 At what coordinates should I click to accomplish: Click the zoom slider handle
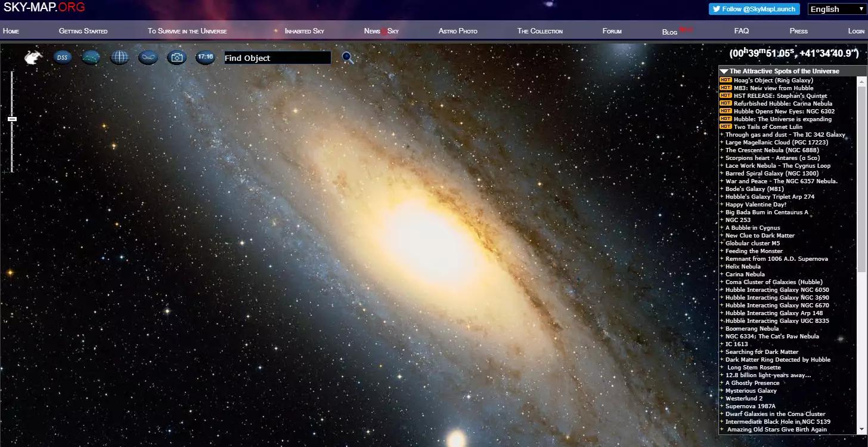[x=12, y=119]
